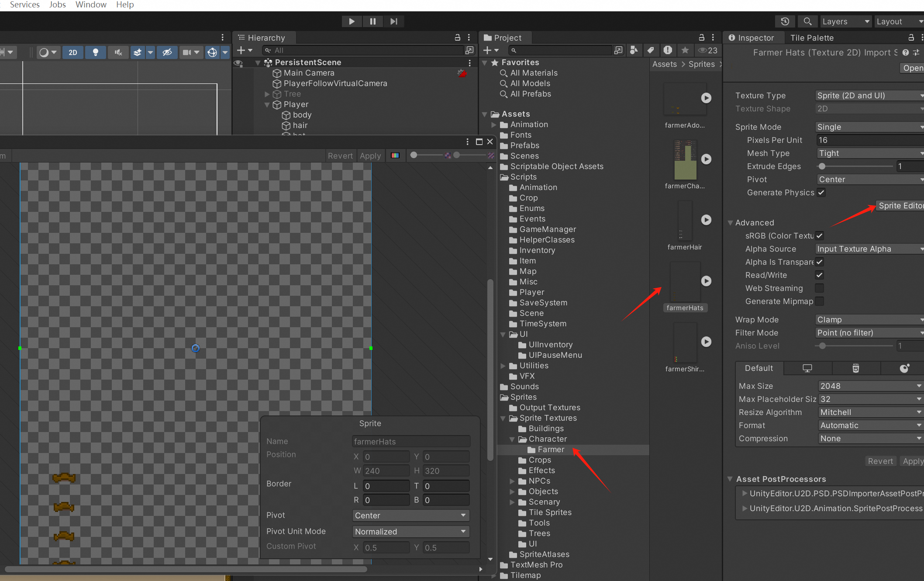The width and height of the screenshot is (924, 581).
Task: Toggle the 2D scene view mode
Action: tap(73, 52)
